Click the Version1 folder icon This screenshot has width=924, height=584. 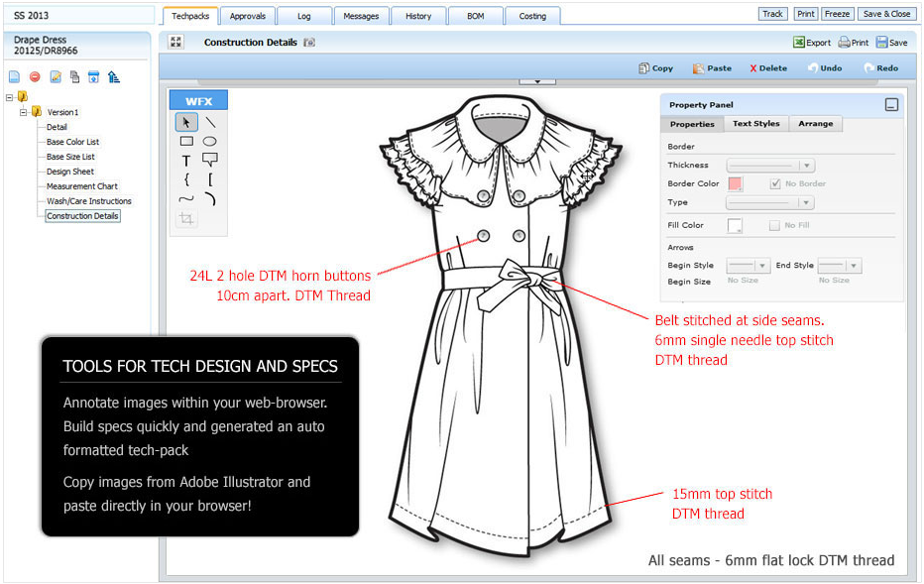37,111
